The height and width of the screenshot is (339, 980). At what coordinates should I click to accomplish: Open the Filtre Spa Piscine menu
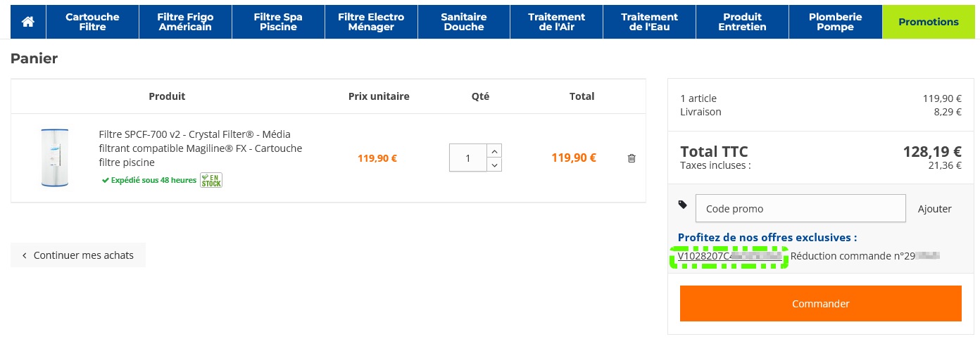tap(278, 22)
